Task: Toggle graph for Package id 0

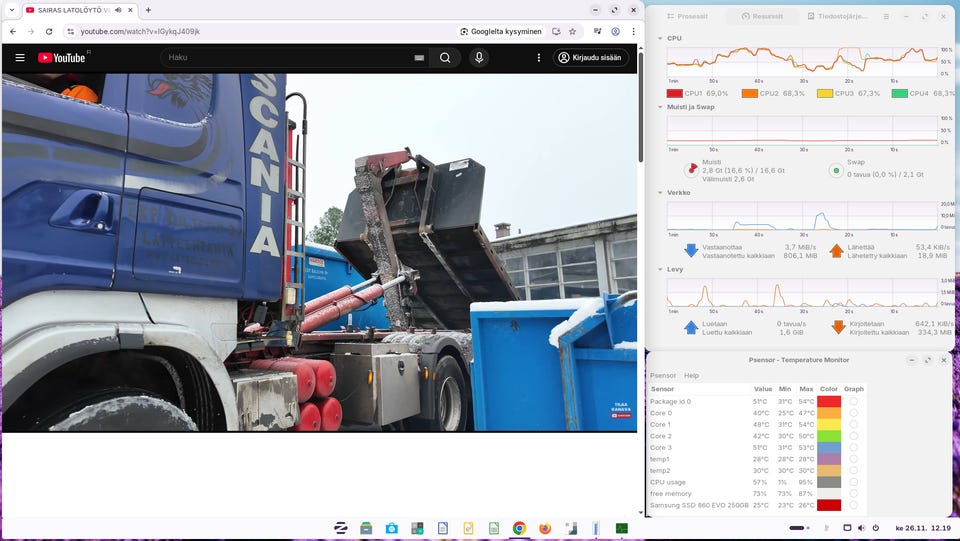Action: point(853,401)
